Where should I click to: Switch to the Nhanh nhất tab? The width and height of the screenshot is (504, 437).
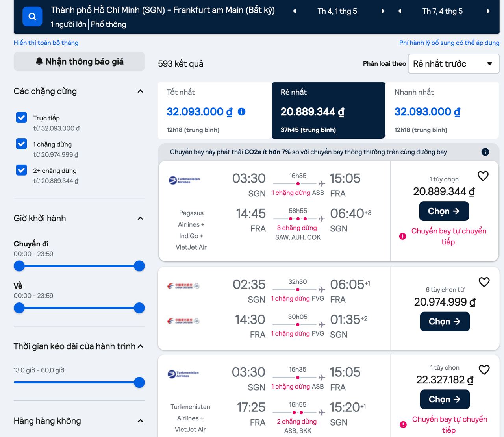click(x=442, y=111)
